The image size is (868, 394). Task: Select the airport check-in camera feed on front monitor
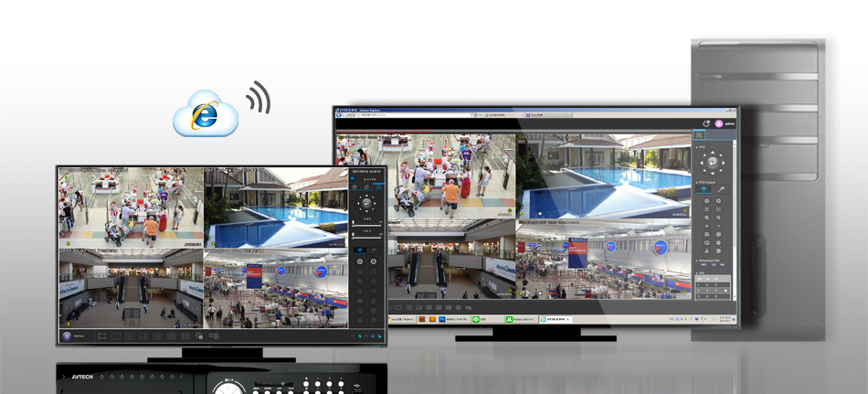click(x=276, y=288)
